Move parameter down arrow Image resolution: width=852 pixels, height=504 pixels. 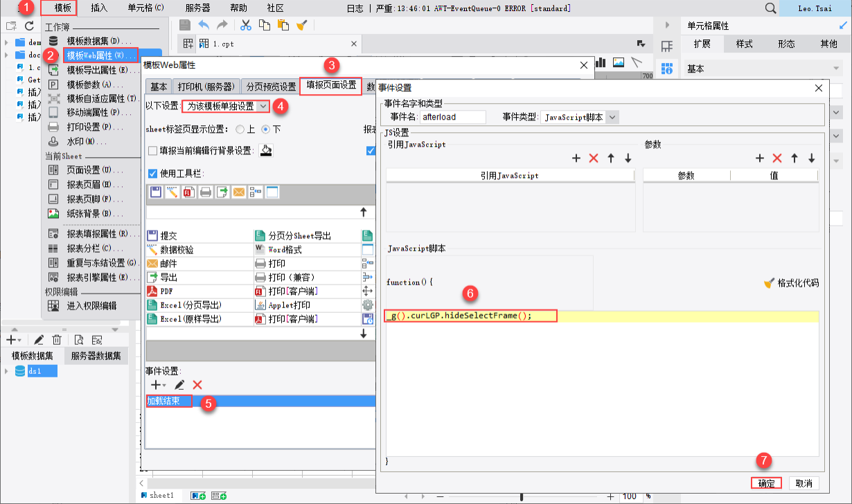[811, 158]
